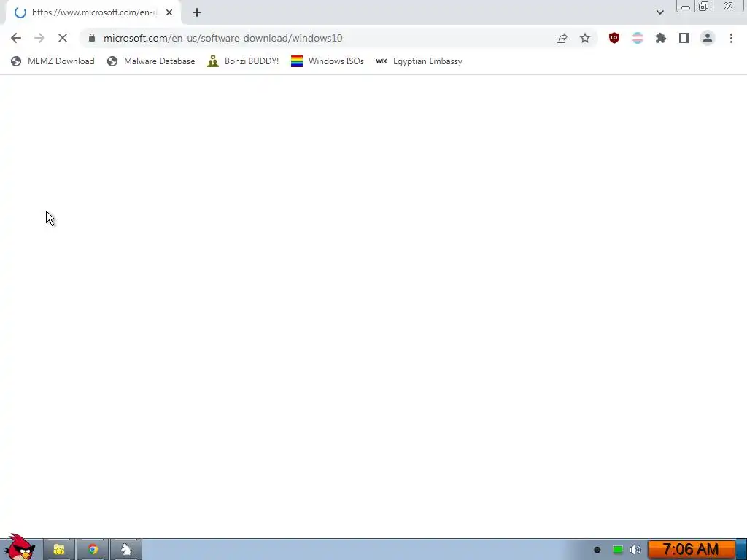The image size is (747, 560).
Task: Open the striped flag extension icon
Action: pos(638,38)
